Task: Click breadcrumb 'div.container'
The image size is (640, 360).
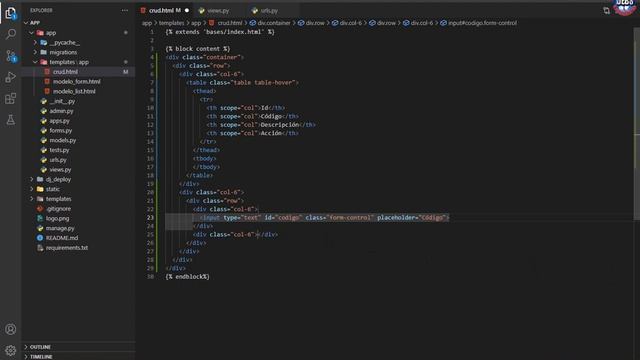Action: (x=274, y=23)
